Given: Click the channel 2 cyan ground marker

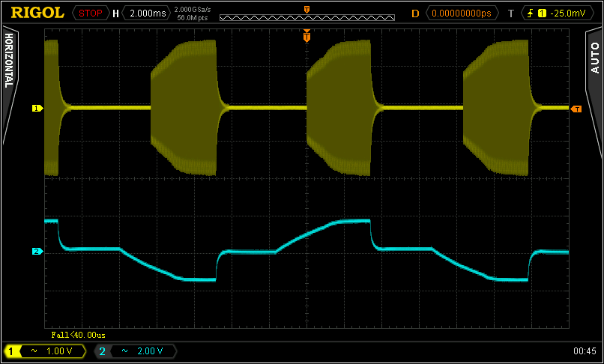Looking at the screenshot, I should point(37,252).
